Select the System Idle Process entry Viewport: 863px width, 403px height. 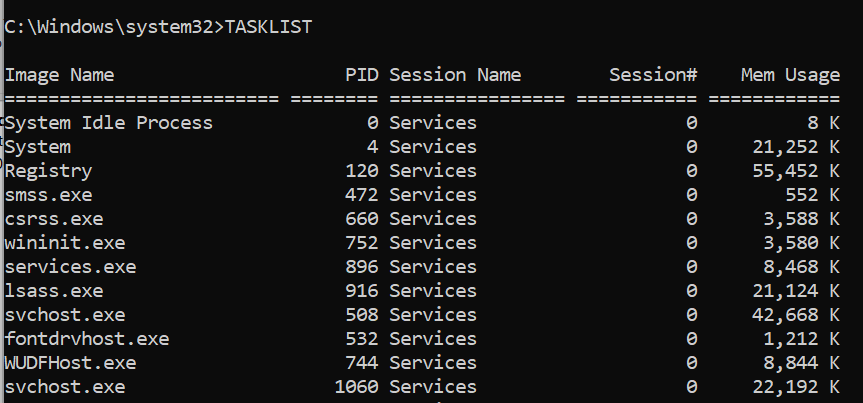click(109, 123)
